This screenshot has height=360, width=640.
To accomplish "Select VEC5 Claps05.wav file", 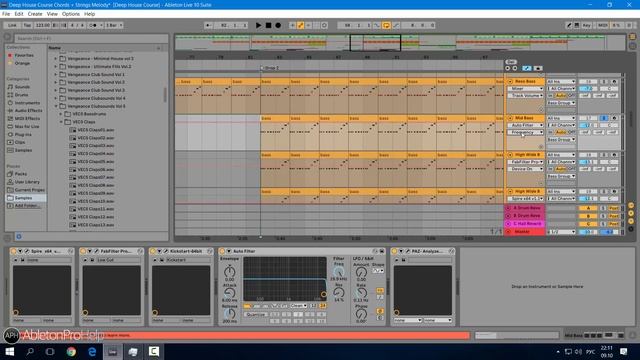I will [x=96, y=162].
